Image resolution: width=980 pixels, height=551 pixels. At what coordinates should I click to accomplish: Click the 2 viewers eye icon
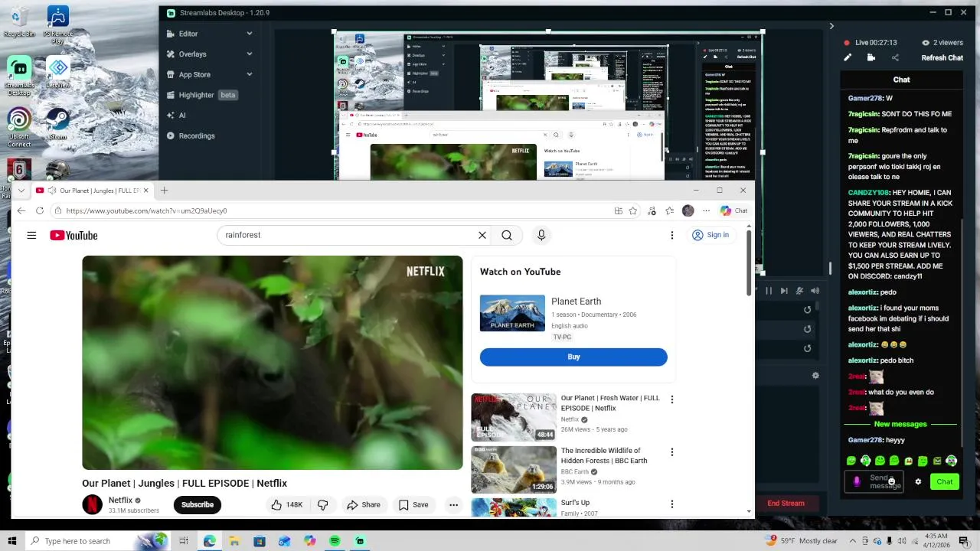[926, 43]
